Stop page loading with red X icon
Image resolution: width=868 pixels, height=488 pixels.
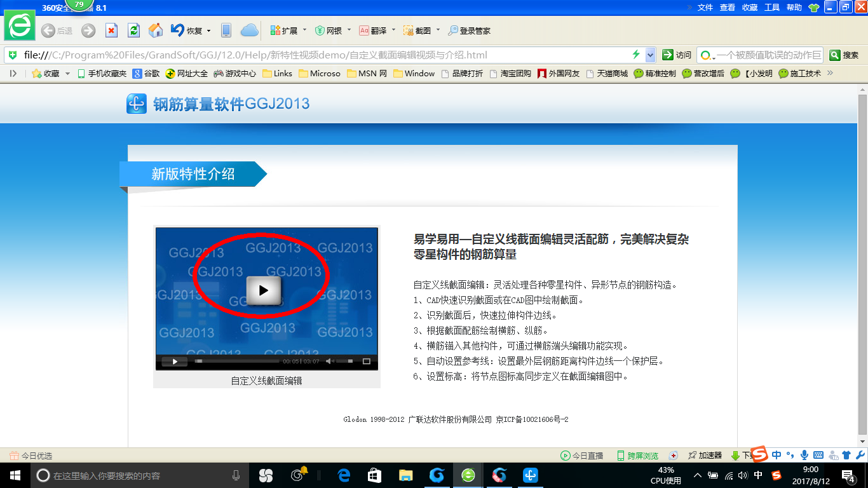[x=111, y=30]
